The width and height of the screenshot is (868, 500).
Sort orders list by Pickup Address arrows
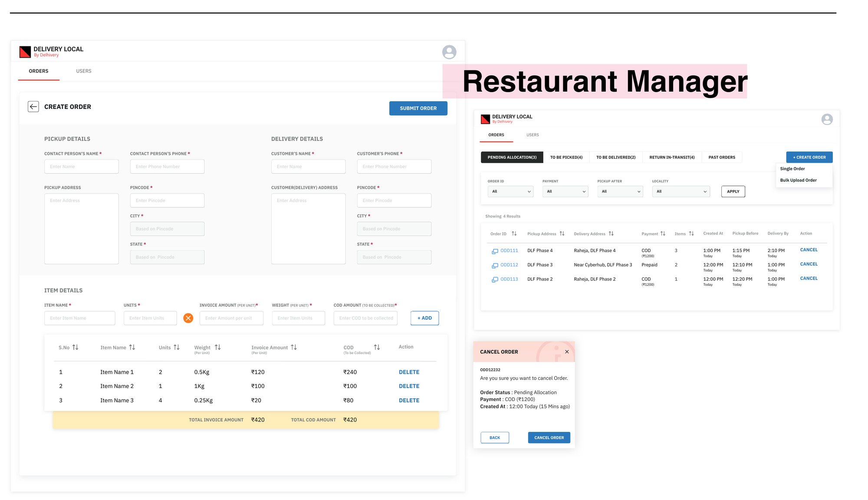562,234
